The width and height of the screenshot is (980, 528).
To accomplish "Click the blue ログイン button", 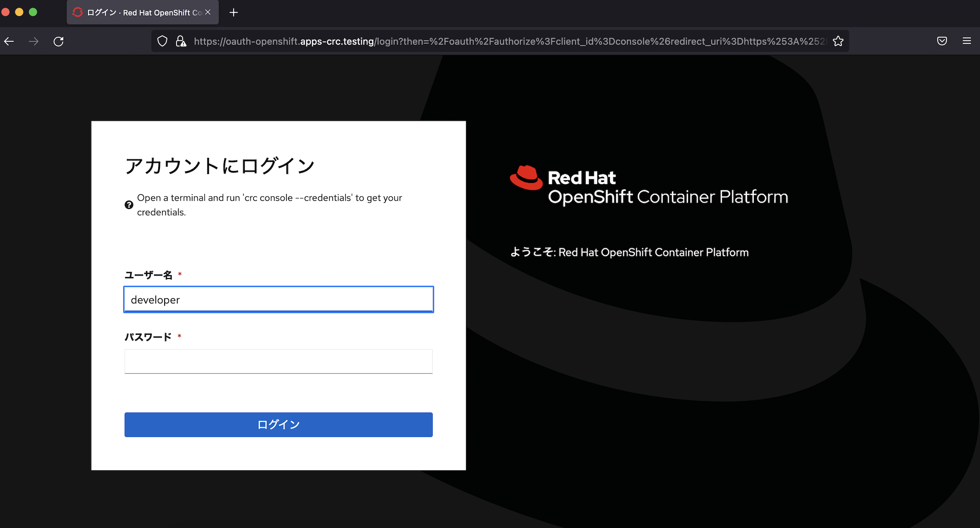I will click(278, 424).
